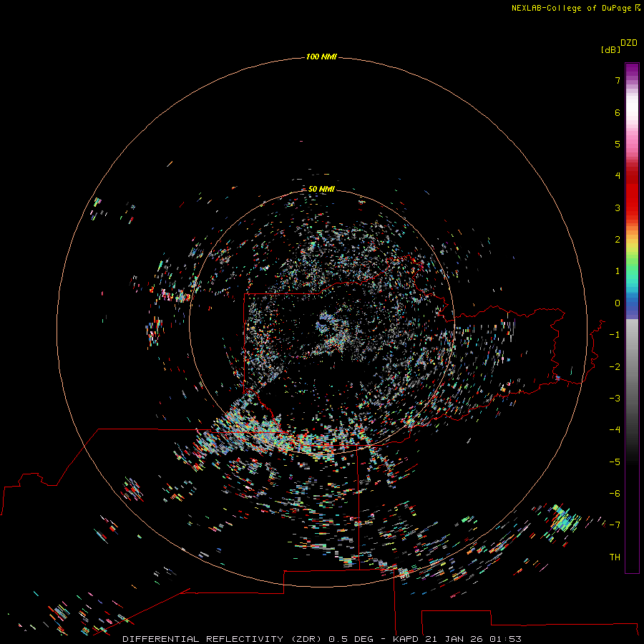Click the -3 value on the color scale
The height and width of the screenshot is (644, 644).
tap(615, 399)
